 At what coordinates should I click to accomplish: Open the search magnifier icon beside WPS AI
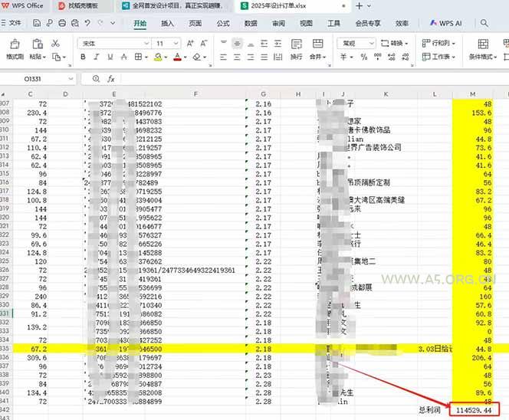pos(484,24)
